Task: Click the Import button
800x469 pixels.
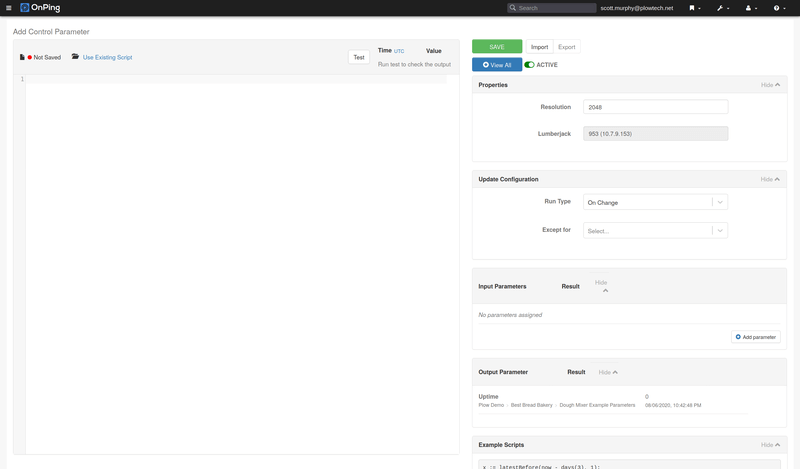Action: (x=539, y=47)
